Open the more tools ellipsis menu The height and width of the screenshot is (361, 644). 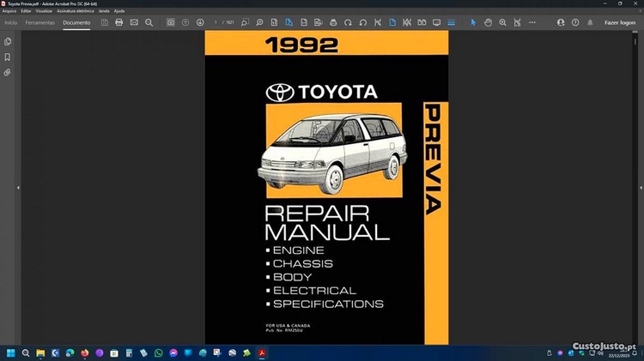click(x=532, y=22)
